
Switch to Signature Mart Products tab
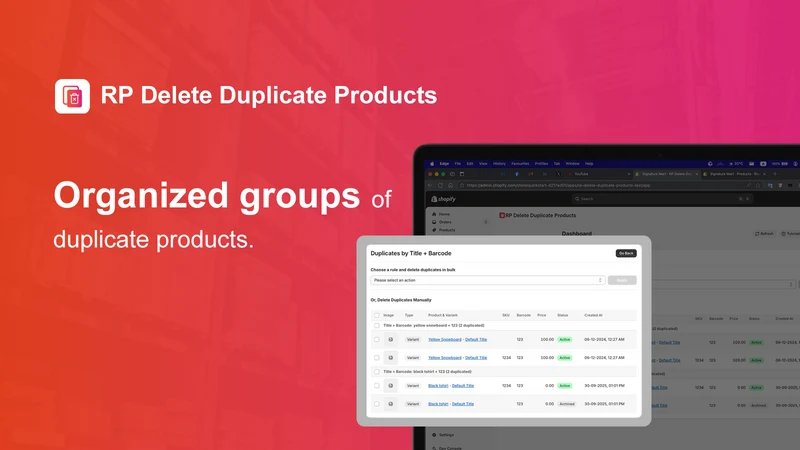tap(734, 174)
